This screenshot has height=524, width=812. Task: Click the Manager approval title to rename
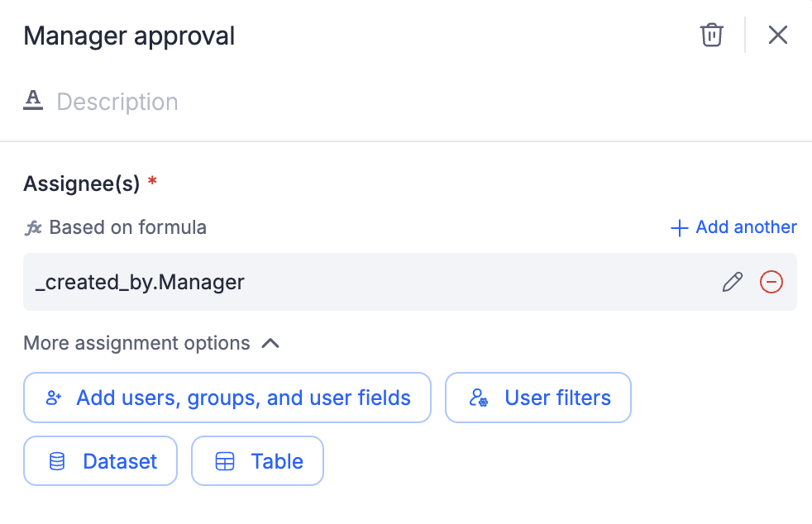pyautogui.click(x=129, y=36)
